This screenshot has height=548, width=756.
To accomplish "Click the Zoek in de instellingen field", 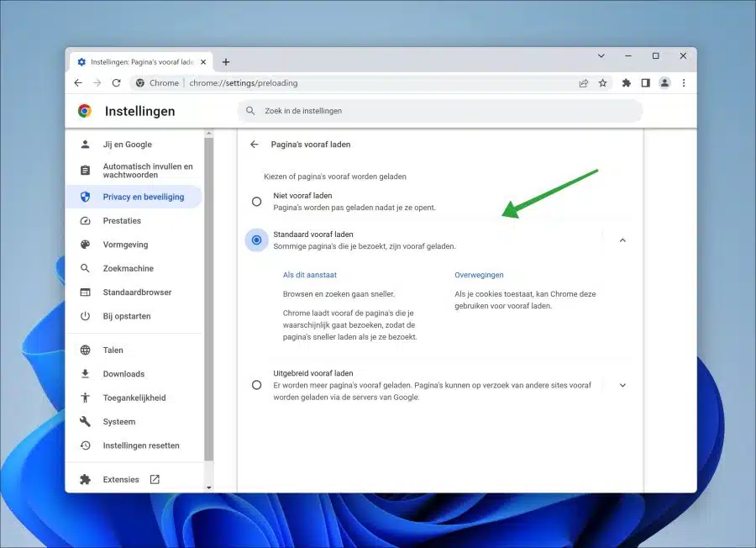I will point(440,111).
